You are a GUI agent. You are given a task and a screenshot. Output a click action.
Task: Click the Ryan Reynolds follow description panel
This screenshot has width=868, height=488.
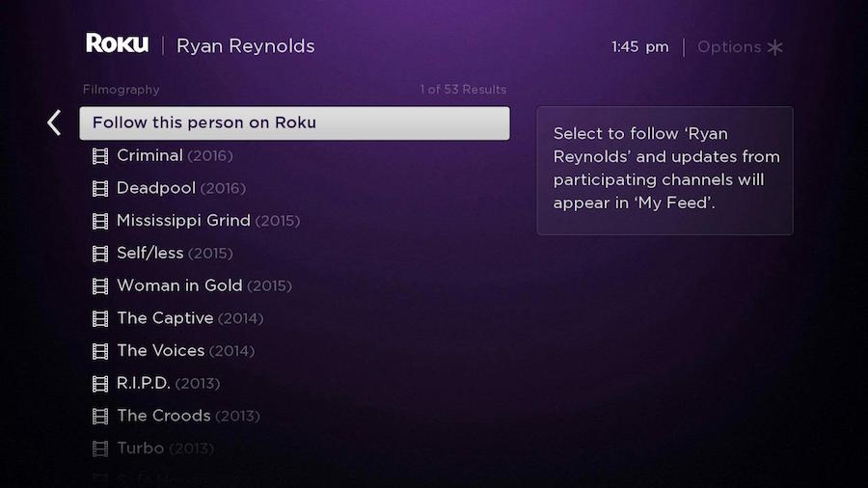[665, 171]
